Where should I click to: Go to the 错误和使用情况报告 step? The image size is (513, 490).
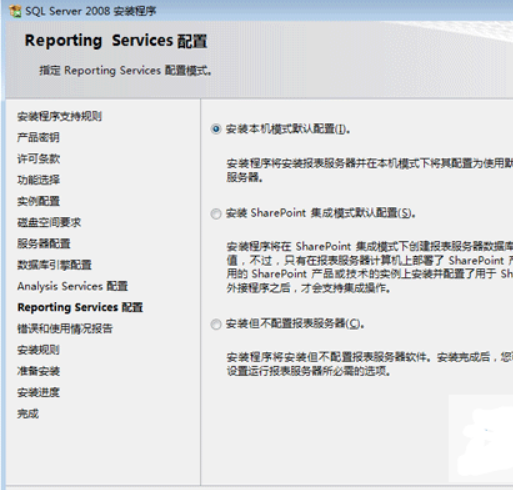tap(65, 329)
